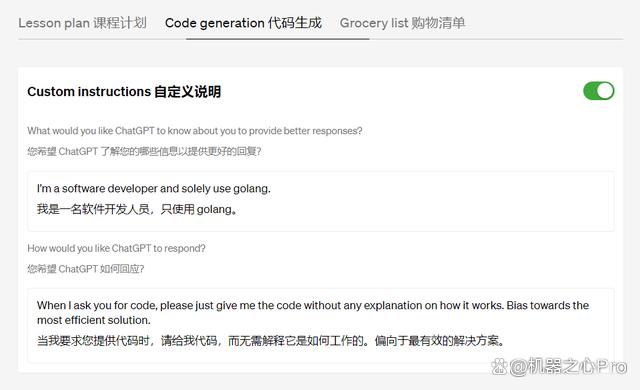The height and width of the screenshot is (390, 640).
Task: Click the software developer golang text box
Action: click(x=320, y=201)
